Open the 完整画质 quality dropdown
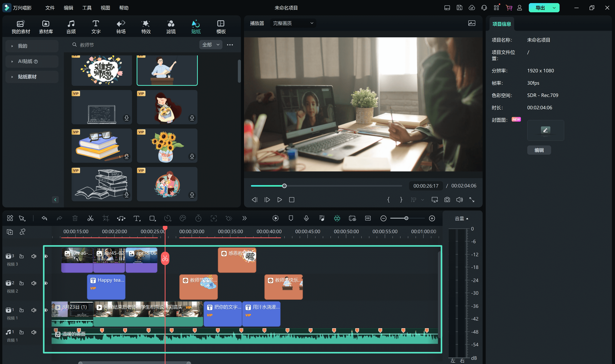 (x=293, y=23)
